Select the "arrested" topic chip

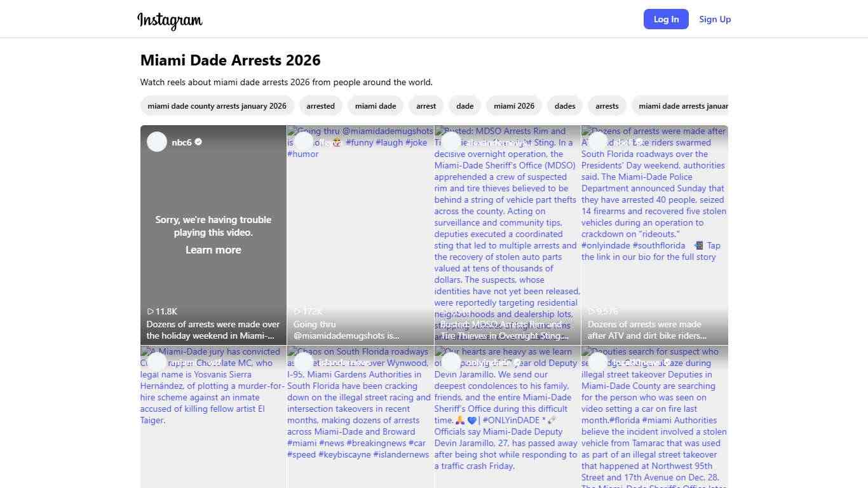click(320, 106)
